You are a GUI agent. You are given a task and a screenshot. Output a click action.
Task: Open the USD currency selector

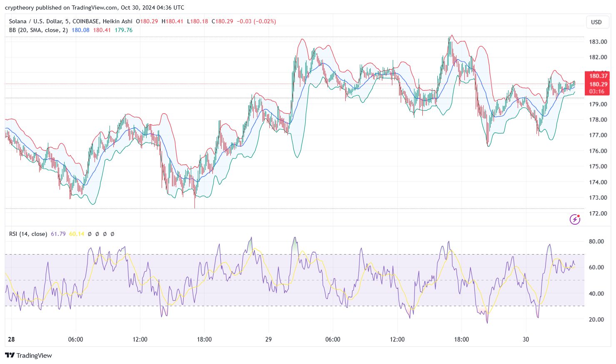tap(596, 22)
